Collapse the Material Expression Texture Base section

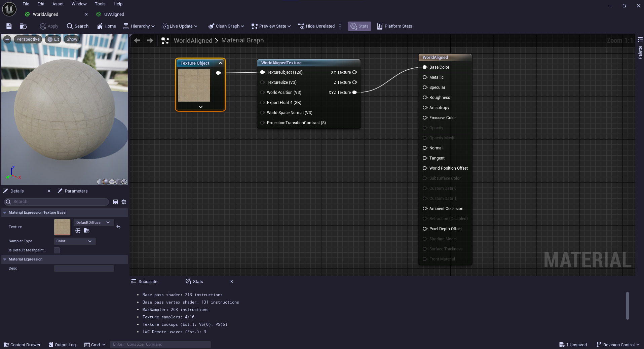pos(5,212)
